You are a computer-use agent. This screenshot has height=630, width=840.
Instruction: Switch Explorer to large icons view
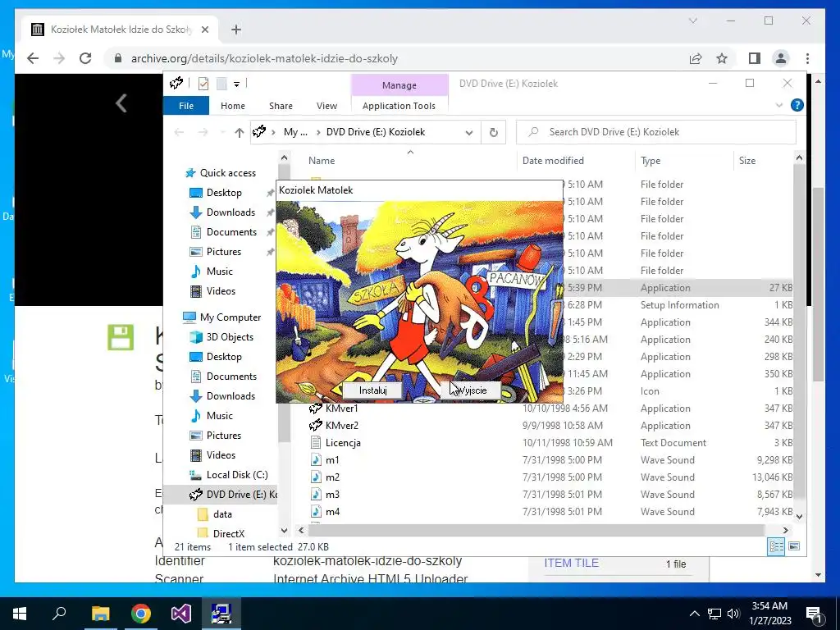click(x=794, y=546)
